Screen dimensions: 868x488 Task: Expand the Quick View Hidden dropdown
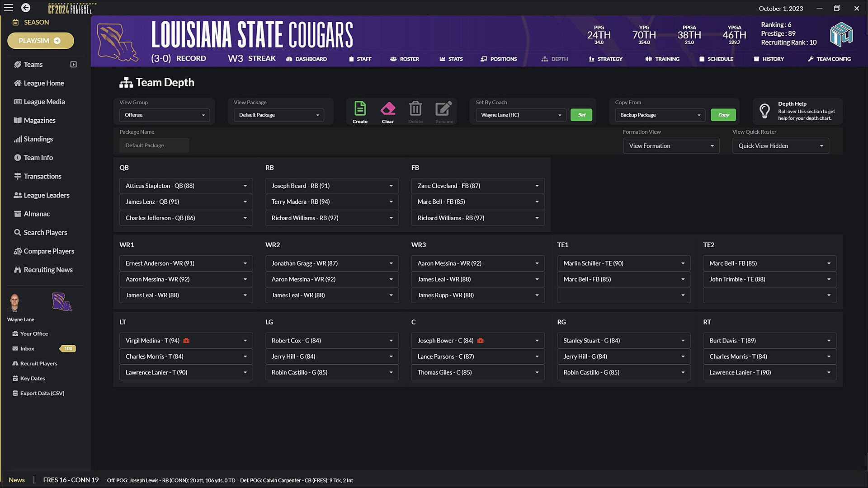click(780, 146)
